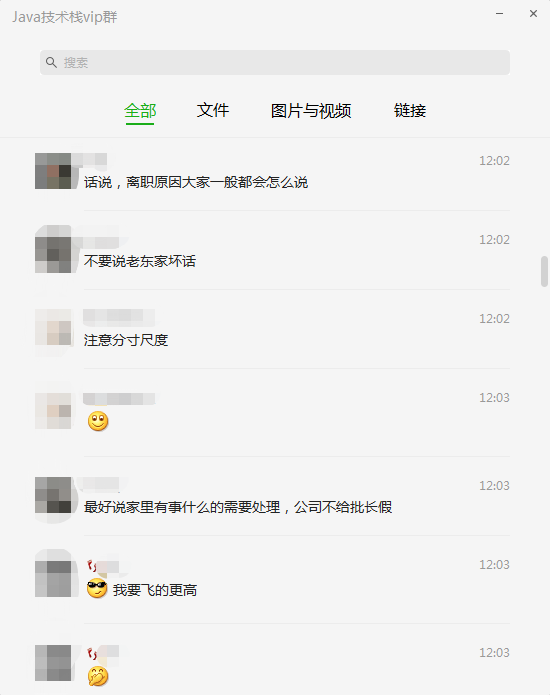550x695 pixels.
Task: Click the smiley emoji in the 12:03 message
Action: [x=98, y=421]
